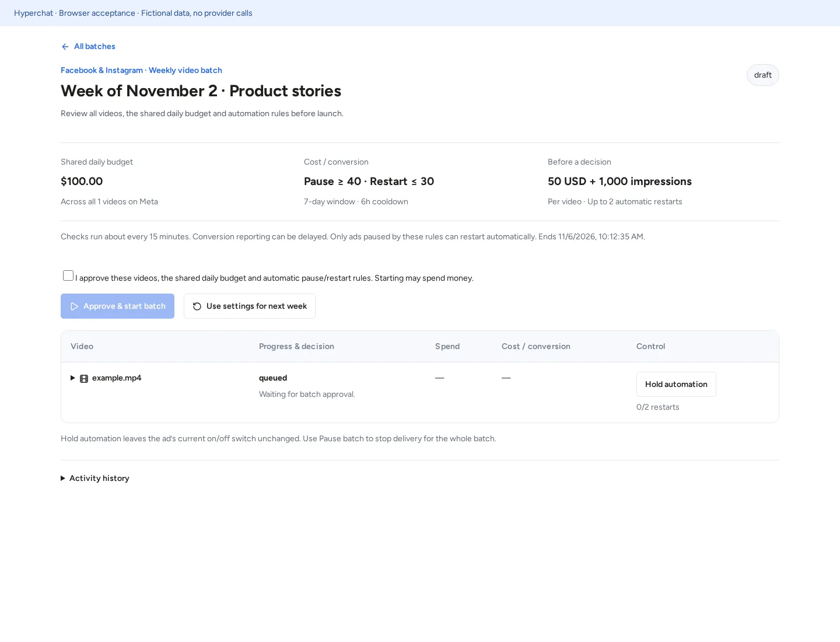Click the Waiting for batch approval text
Viewport: 840px width, 642px height.
307,395
